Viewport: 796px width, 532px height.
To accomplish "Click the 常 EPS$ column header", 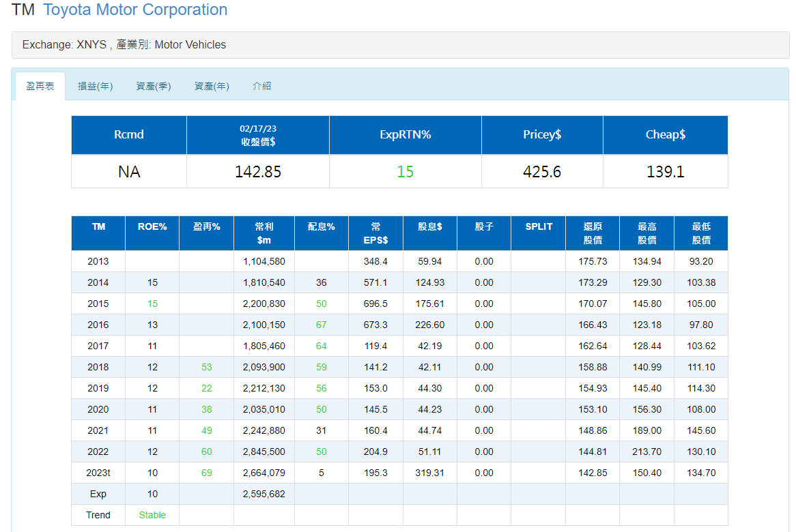I will tap(375, 233).
